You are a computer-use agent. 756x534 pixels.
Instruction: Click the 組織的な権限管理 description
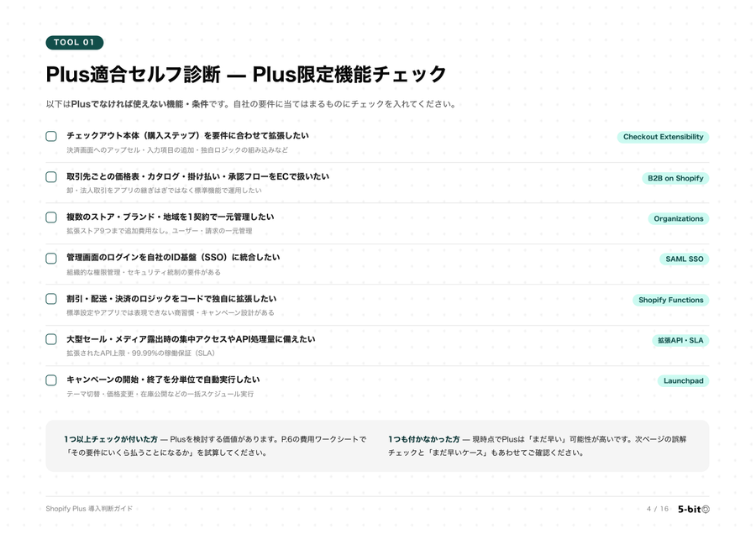click(144, 272)
